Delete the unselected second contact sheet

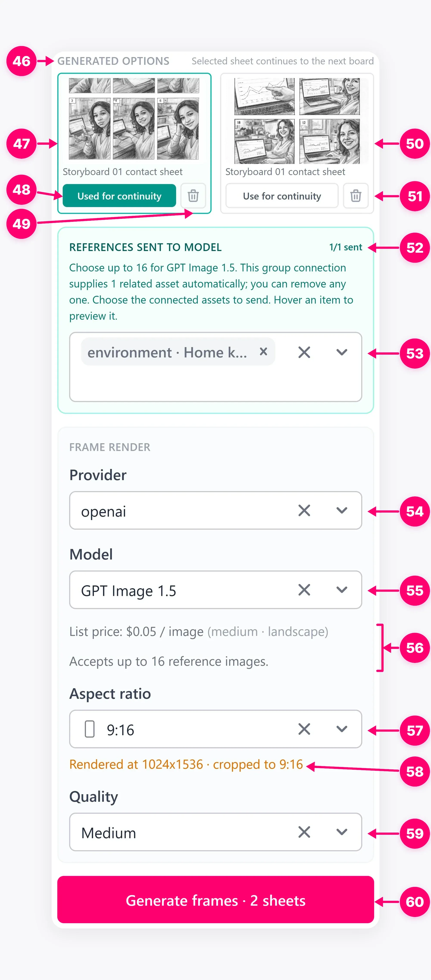pos(356,195)
